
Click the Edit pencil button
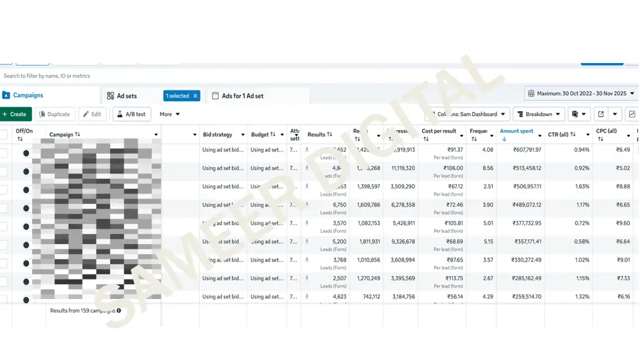pos(93,115)
